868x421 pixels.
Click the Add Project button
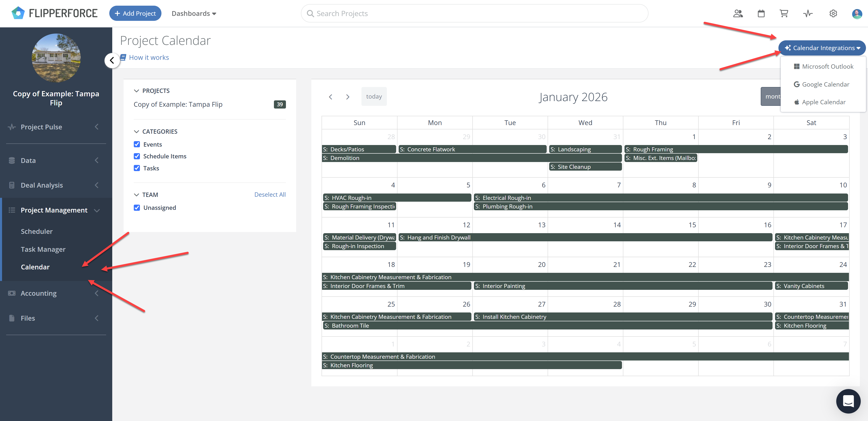click(x=135, y=13)
